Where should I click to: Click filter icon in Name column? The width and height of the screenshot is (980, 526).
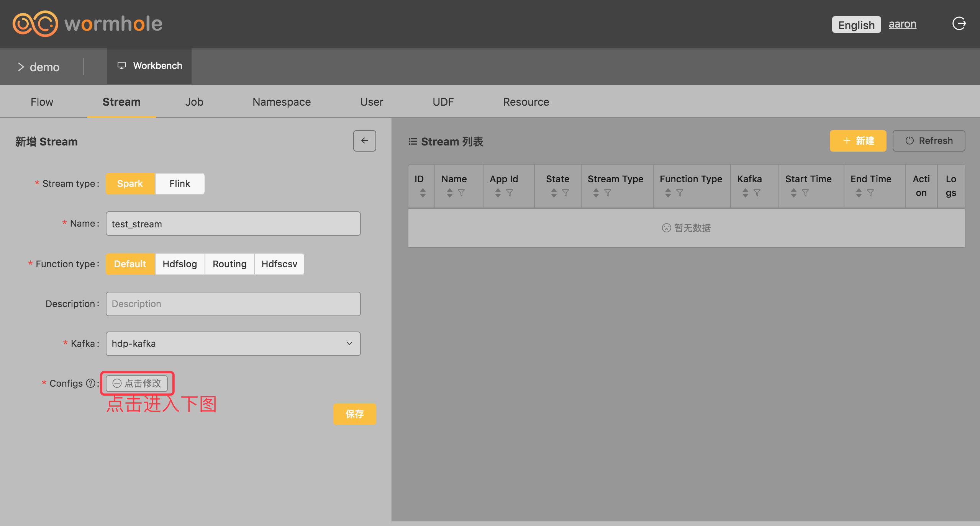click(461, 193)
